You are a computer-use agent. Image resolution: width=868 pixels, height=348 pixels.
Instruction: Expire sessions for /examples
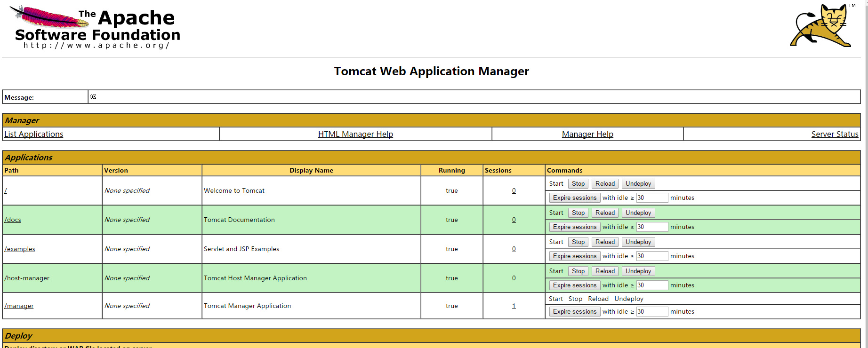point(575,256)
